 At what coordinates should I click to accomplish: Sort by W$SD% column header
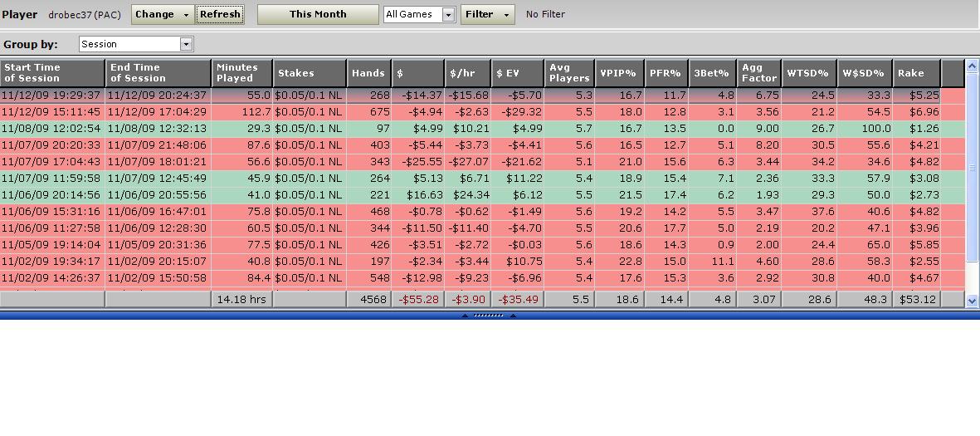coord(865,73)
